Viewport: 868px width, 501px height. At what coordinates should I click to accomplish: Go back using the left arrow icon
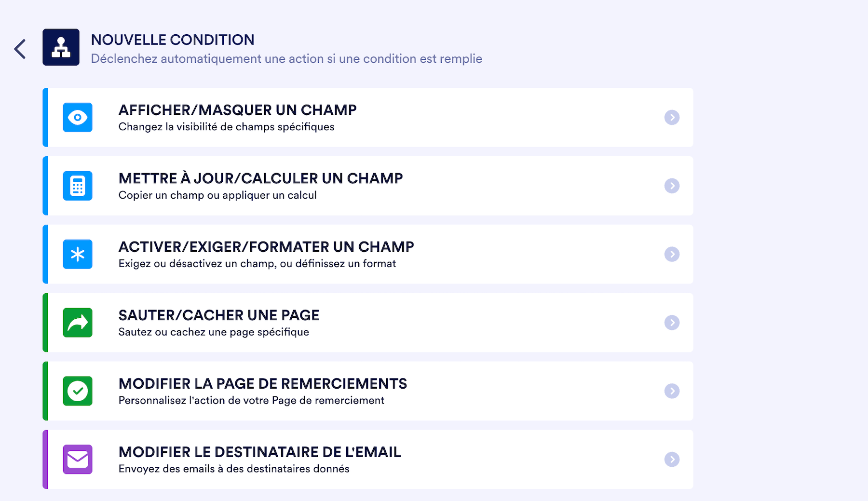click(20, 49)
